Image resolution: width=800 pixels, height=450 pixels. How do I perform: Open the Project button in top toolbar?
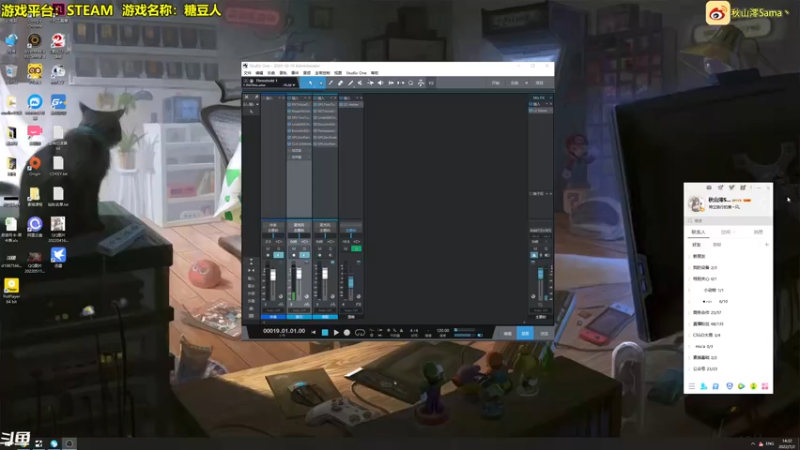click(x=539, y=83)
